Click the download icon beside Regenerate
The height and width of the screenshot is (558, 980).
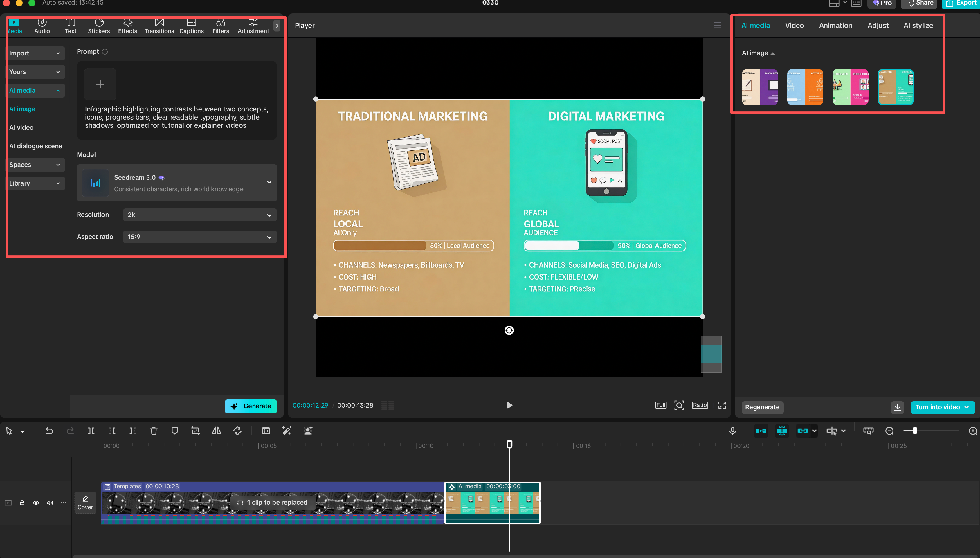(897, 407)
